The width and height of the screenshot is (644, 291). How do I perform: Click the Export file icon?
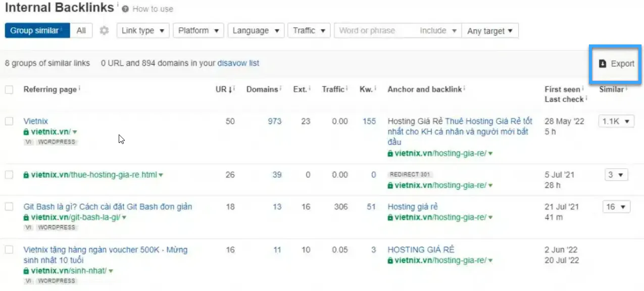coord(602,64)
